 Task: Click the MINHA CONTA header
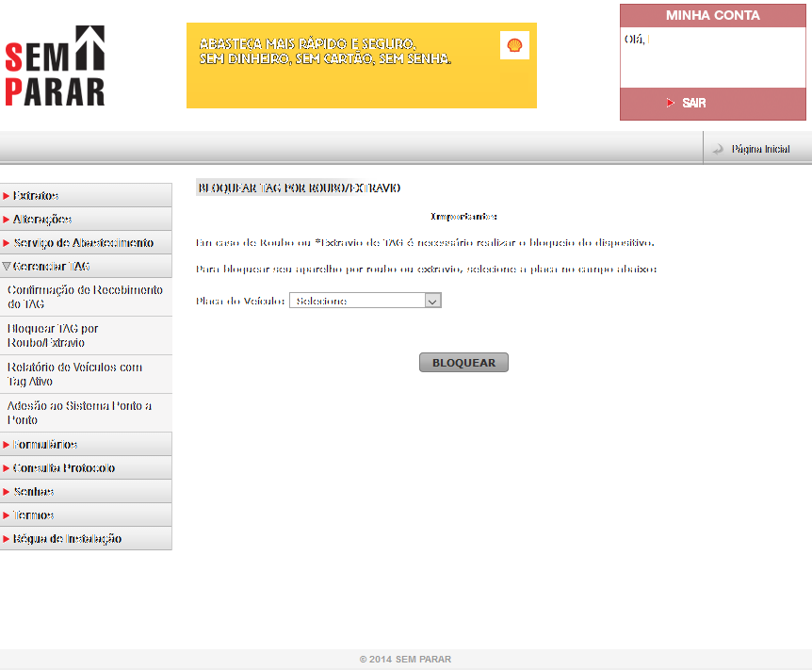[x=712, y=15]
